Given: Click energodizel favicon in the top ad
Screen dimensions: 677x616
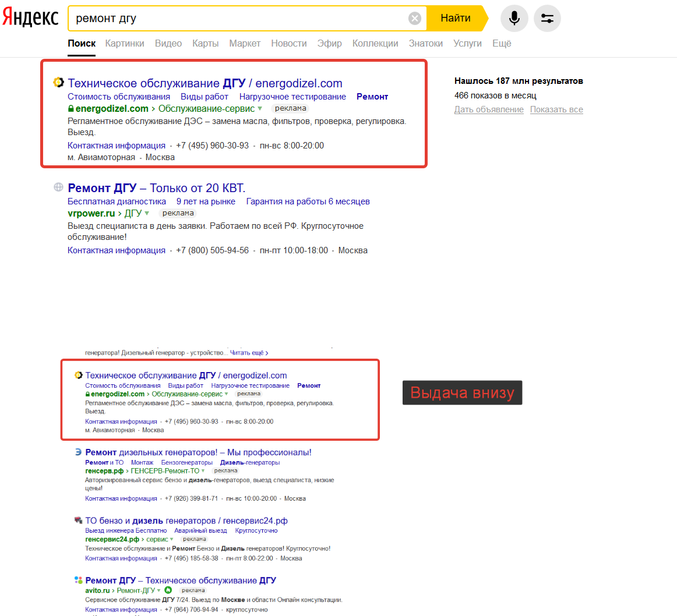Looking at the screenshot, I should point(58,82).
